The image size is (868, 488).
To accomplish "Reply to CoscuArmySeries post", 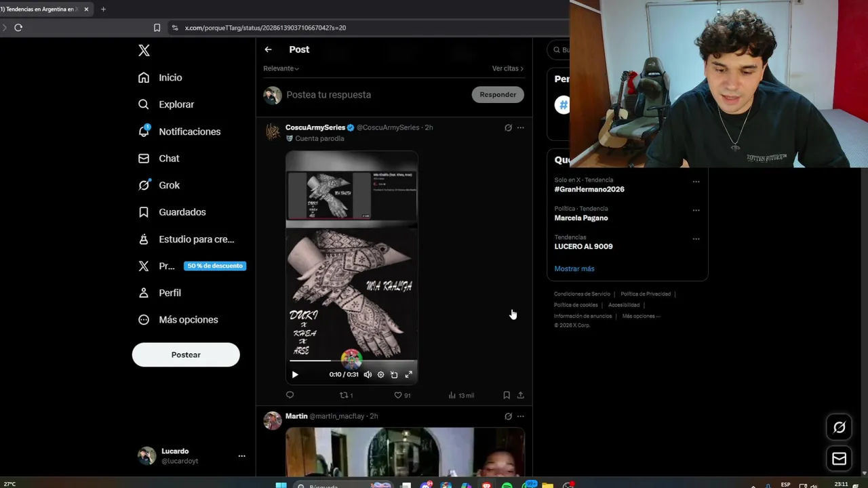I will coord(290,395).
